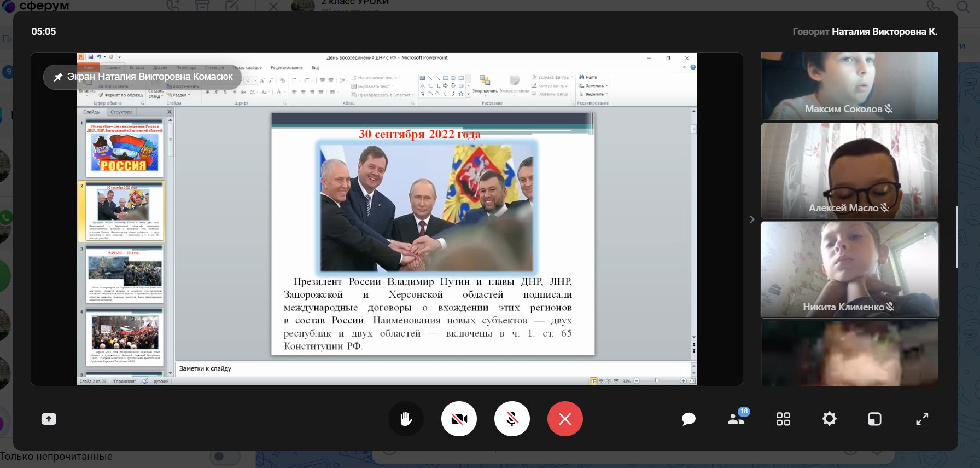The width and height of the screenshot is (980, 468).
Task: Start slideshow from status bar icon
Action: (x=616, y=381)
